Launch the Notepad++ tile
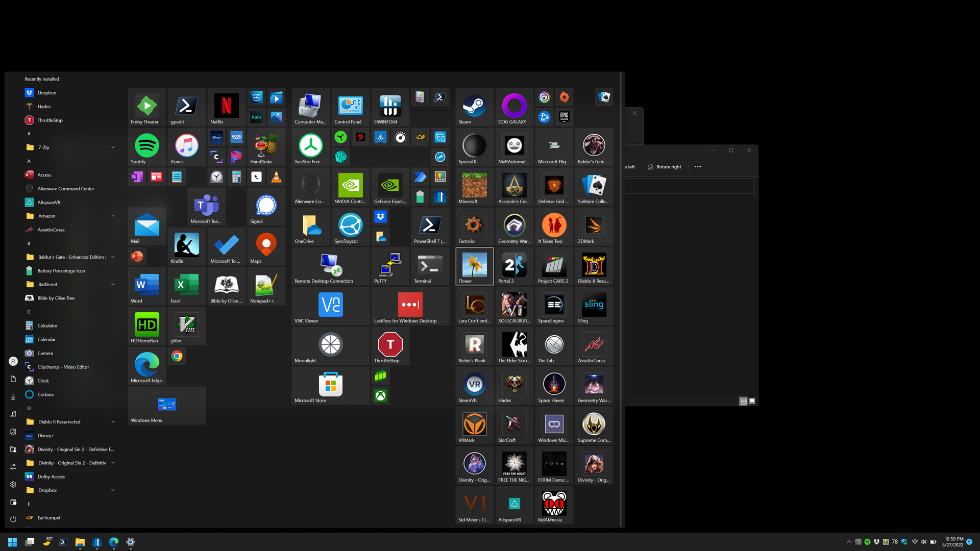The width and height of the screenshot is (980, 551). (266, 286)
